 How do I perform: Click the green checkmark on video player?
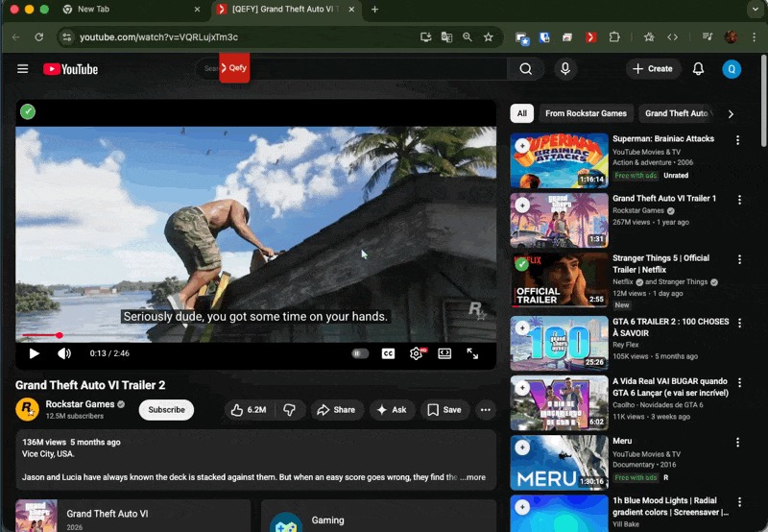click(x=28, y=111)
